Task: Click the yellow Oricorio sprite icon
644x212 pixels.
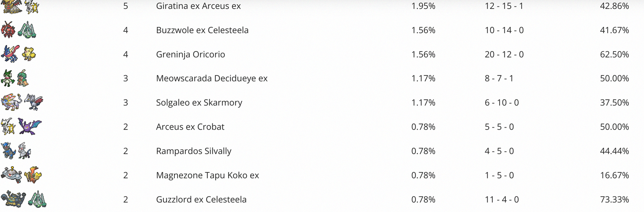Action: pos(29,54)
